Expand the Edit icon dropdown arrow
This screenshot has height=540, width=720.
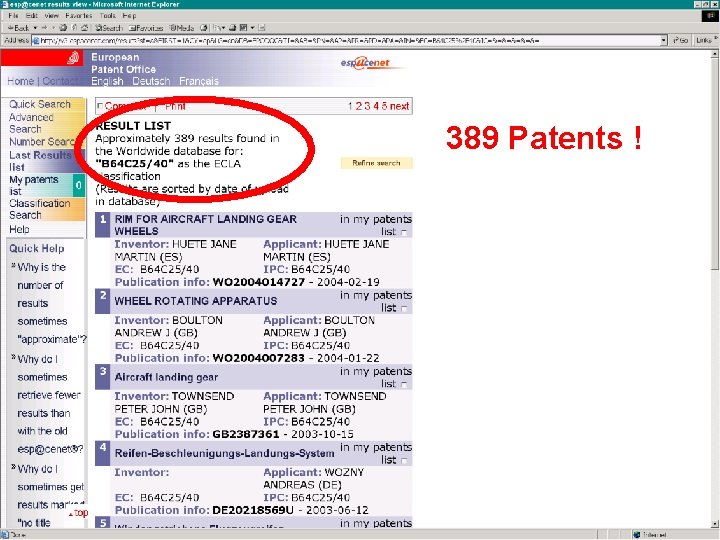point(252,28)
